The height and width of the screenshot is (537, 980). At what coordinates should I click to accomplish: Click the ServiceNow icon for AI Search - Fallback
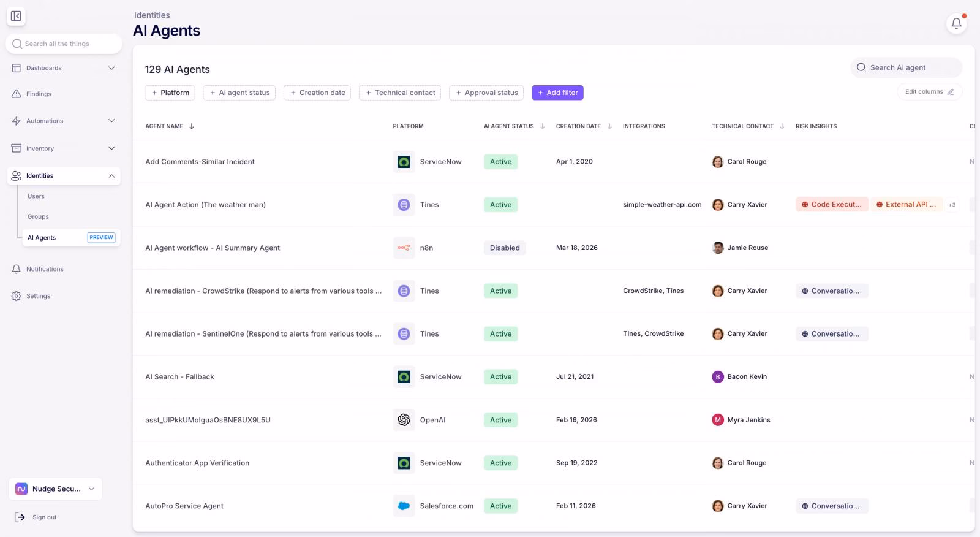[x=404, y=377]
